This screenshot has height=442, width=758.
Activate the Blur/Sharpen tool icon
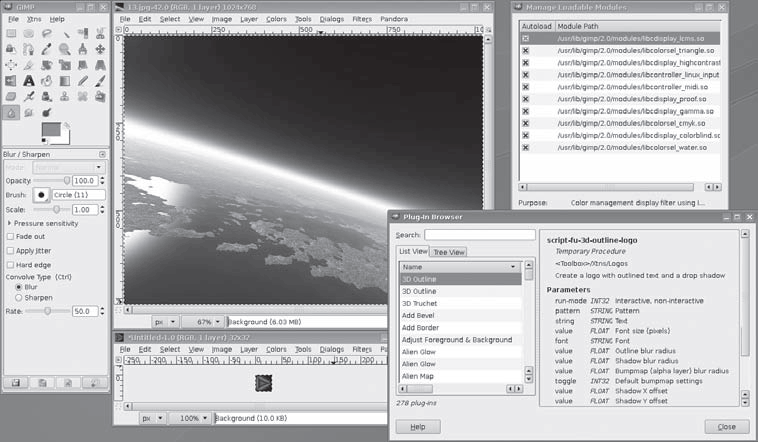[x=11, y=113]
